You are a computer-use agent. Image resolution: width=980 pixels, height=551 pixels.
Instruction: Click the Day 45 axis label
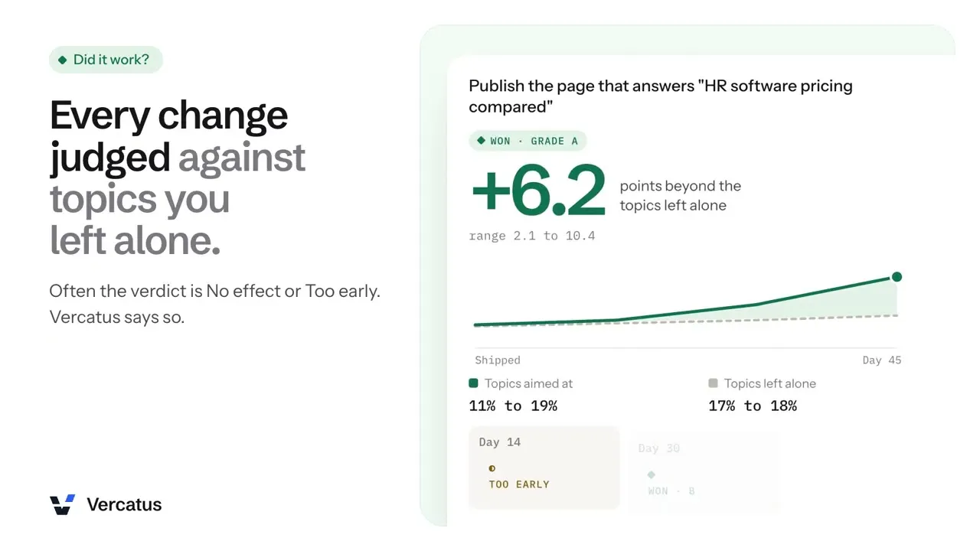(882, 360)
